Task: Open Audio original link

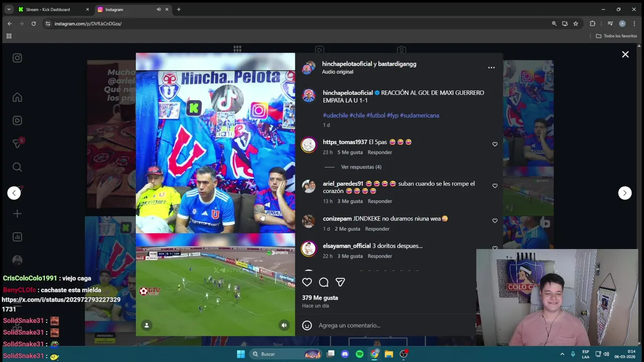Action: pos(338,72)
